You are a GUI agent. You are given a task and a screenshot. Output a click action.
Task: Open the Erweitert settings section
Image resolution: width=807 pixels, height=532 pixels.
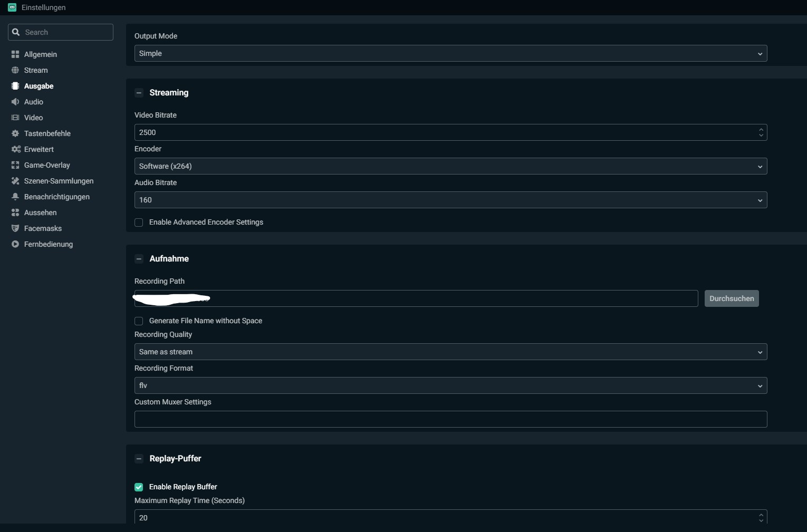tap(39, 149)
